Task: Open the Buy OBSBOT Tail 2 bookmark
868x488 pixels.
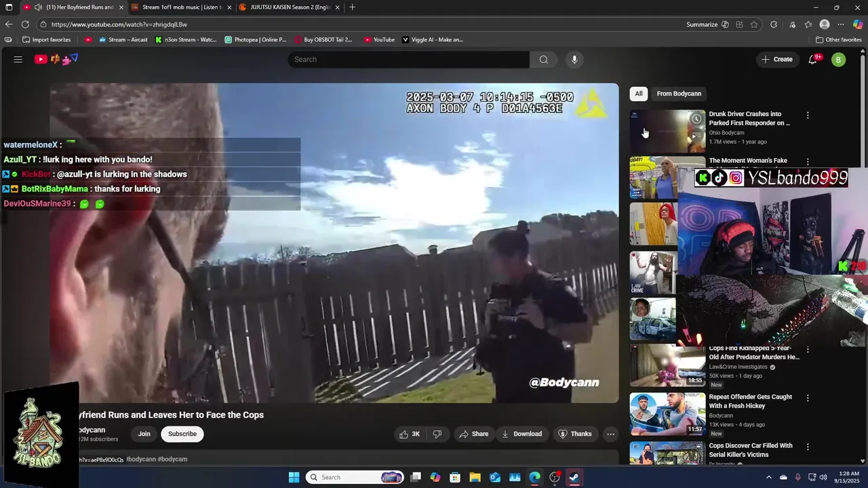Action: (323, 40)
